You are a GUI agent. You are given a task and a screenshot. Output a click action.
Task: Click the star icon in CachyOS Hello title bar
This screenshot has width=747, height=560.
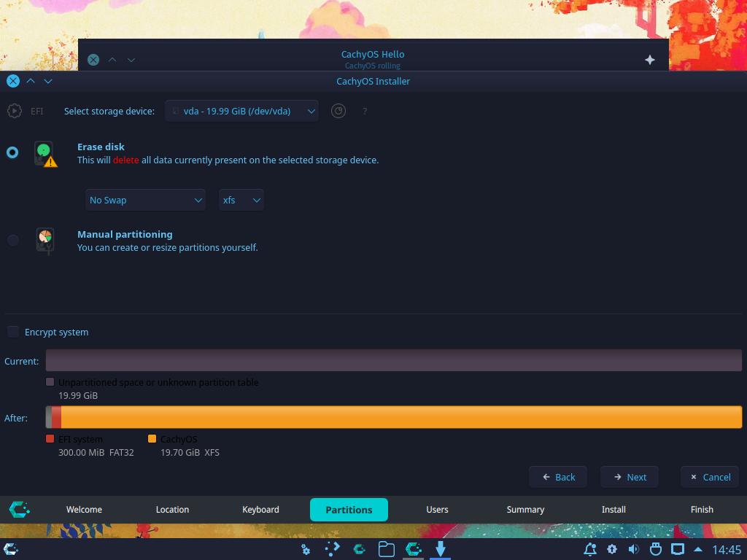(650, 60)
